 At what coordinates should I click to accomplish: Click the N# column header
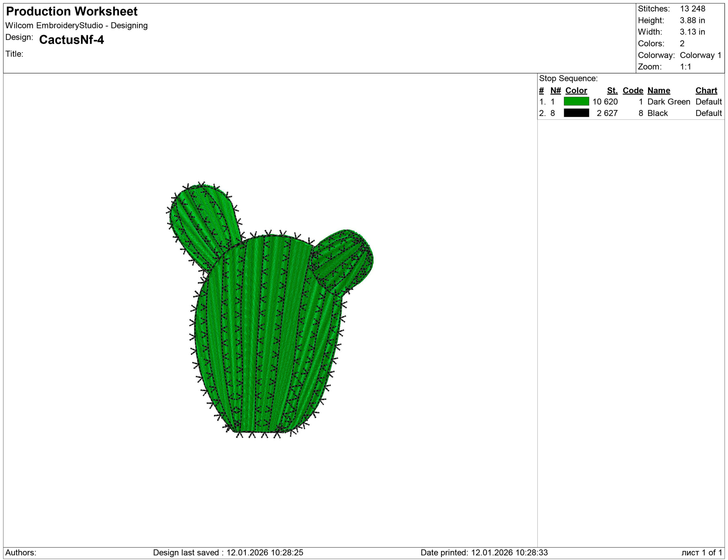(555, 90)
